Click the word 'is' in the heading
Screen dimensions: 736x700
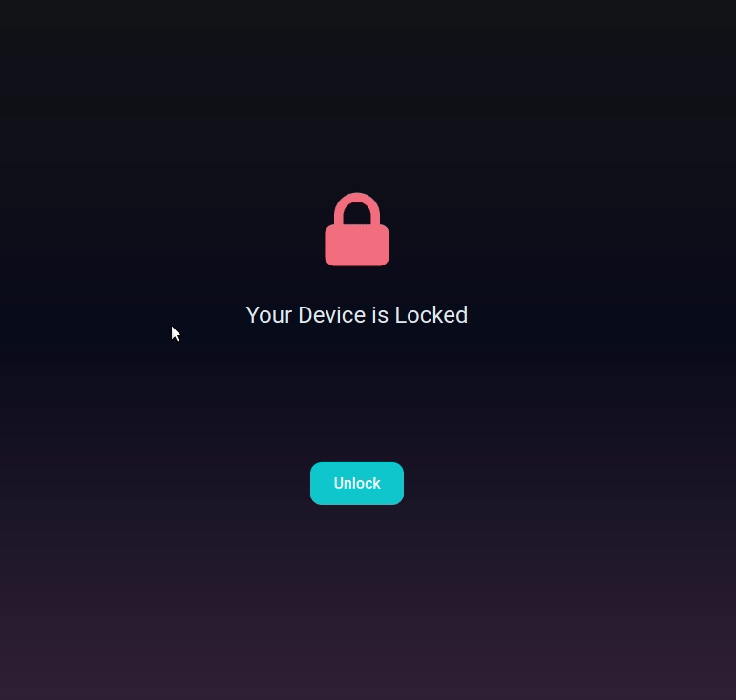point(380,314)
